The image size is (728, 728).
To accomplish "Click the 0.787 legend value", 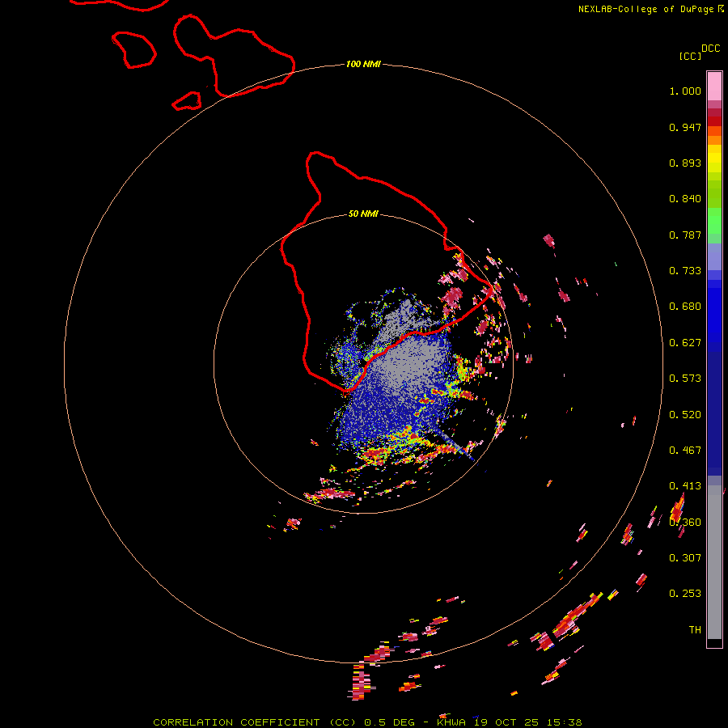I will pyautogui.click(x=685, y=235).
